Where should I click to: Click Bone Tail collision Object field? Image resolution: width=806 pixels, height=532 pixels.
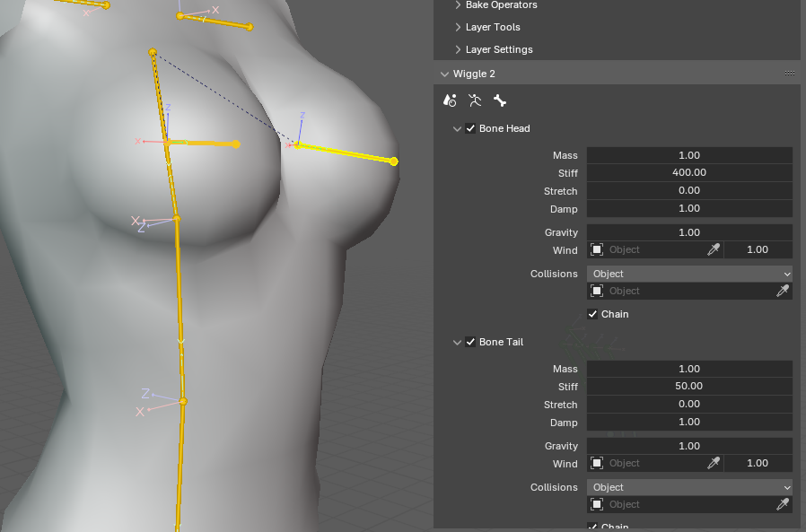(x=689, y=504)
